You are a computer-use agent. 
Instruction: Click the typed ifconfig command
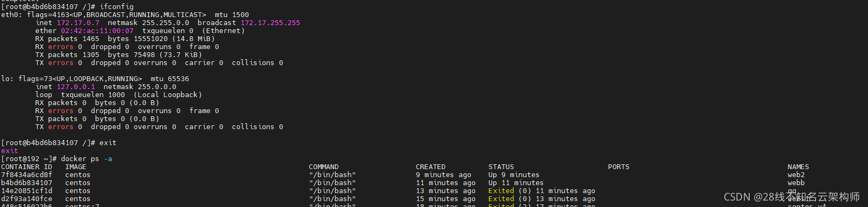[117, 7]
